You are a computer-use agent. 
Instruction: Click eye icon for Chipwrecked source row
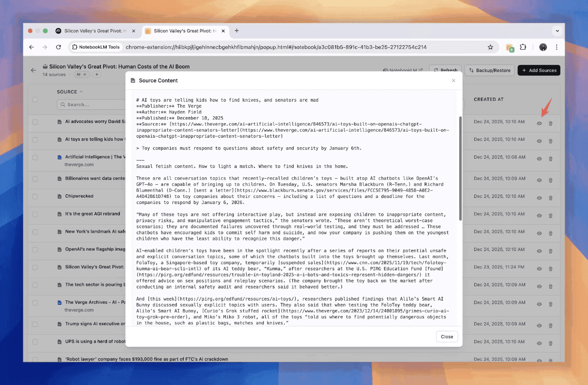(539, 198)
